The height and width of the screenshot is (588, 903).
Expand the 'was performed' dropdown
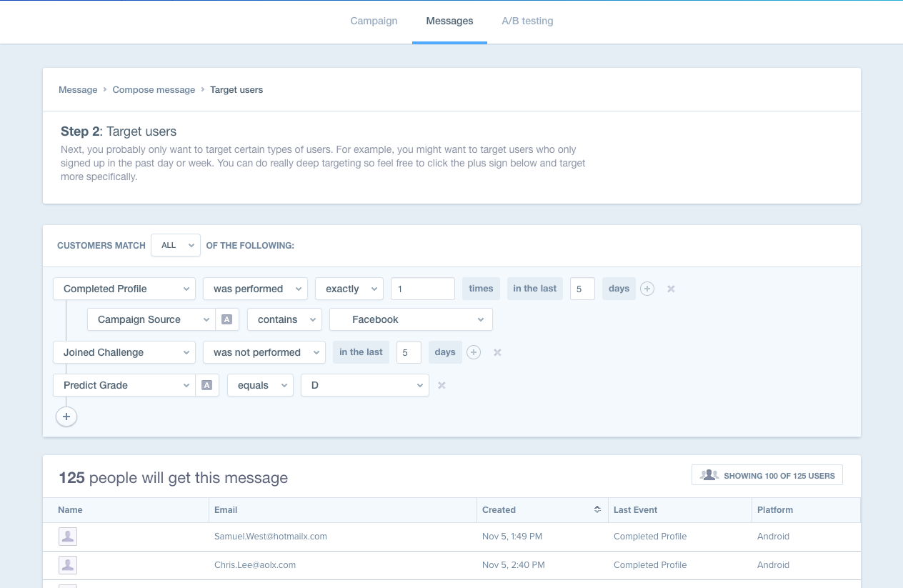pyautogui.click(x=255, y=289)
